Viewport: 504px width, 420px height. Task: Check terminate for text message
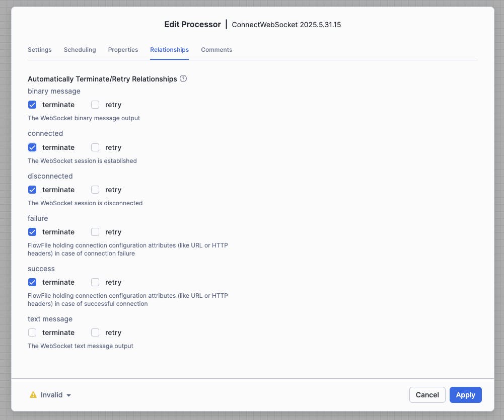(32, 332)
